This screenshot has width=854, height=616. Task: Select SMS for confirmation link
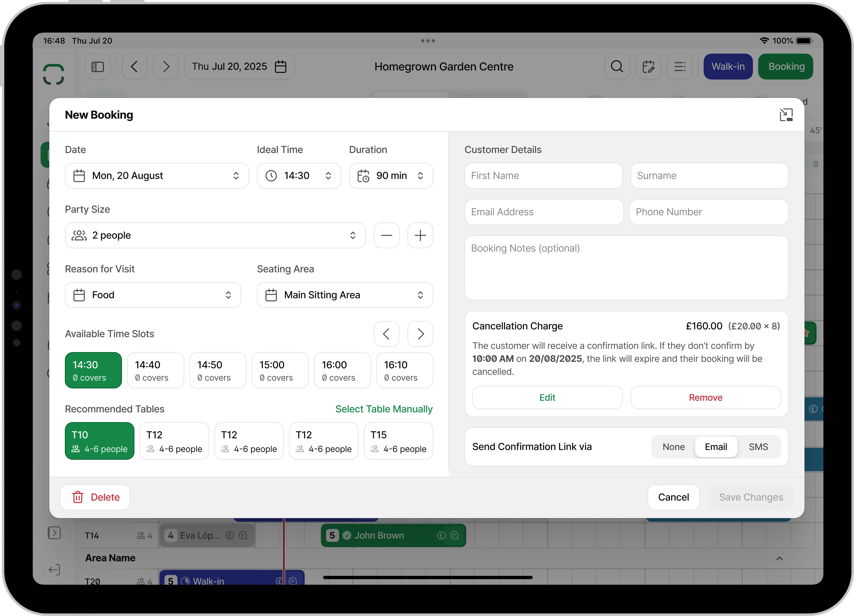pos(758,447)
